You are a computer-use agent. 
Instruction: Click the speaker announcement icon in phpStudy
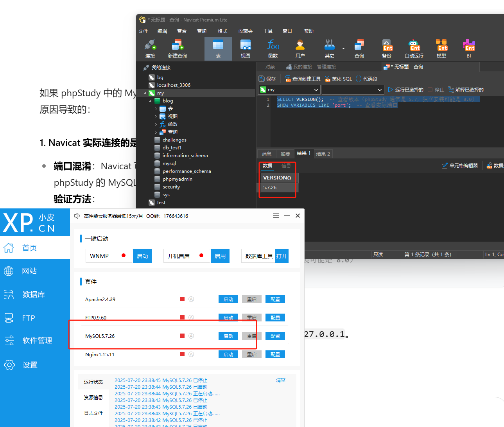tap(77, 216)
